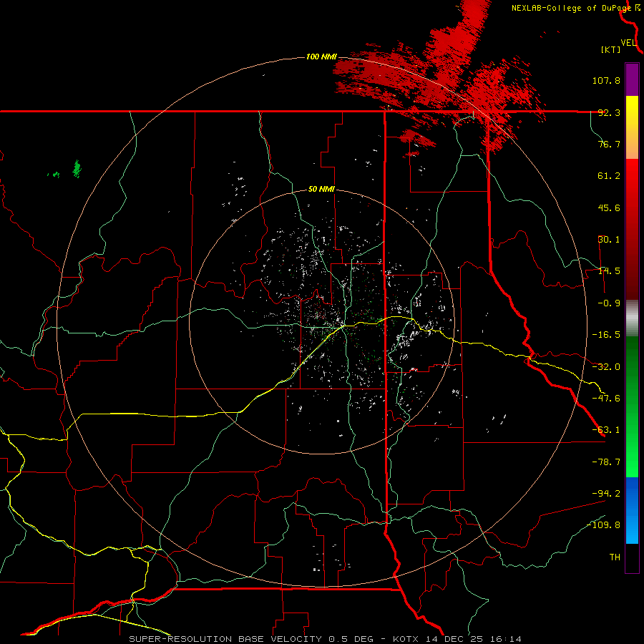Click the 30.1 velocity scale value
Image resolution: width=644 pixels, height=644 pixels.
click(x=609, y=240)
